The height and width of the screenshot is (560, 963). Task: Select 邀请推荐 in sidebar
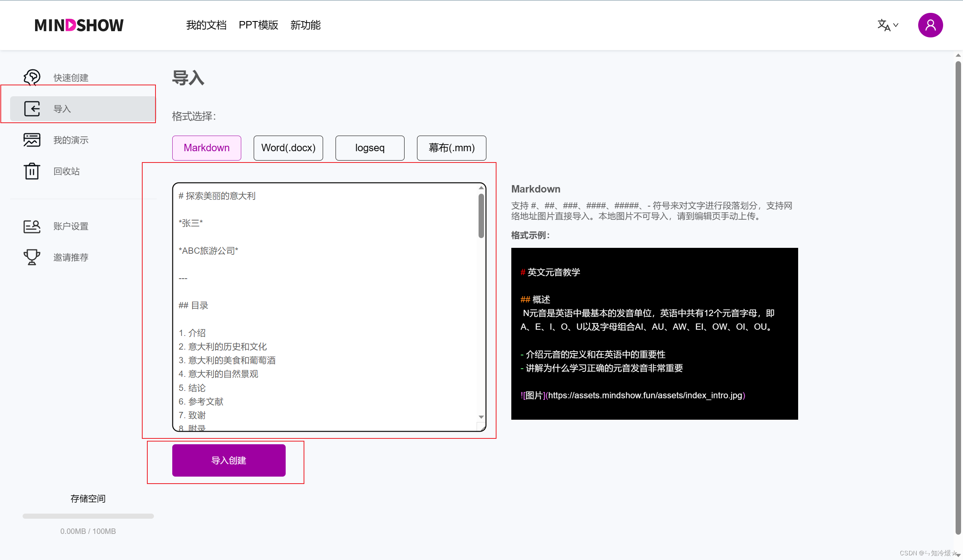[x=71, y=257]
